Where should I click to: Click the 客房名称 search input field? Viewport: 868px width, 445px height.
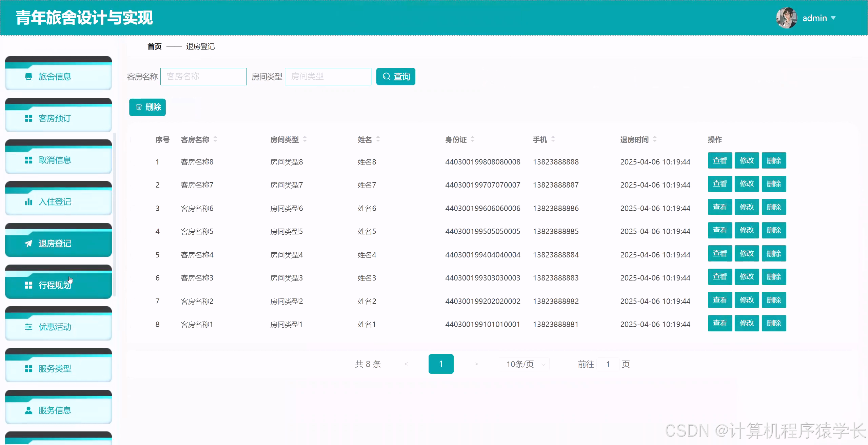pyautogui.click(x=203, y=77)
